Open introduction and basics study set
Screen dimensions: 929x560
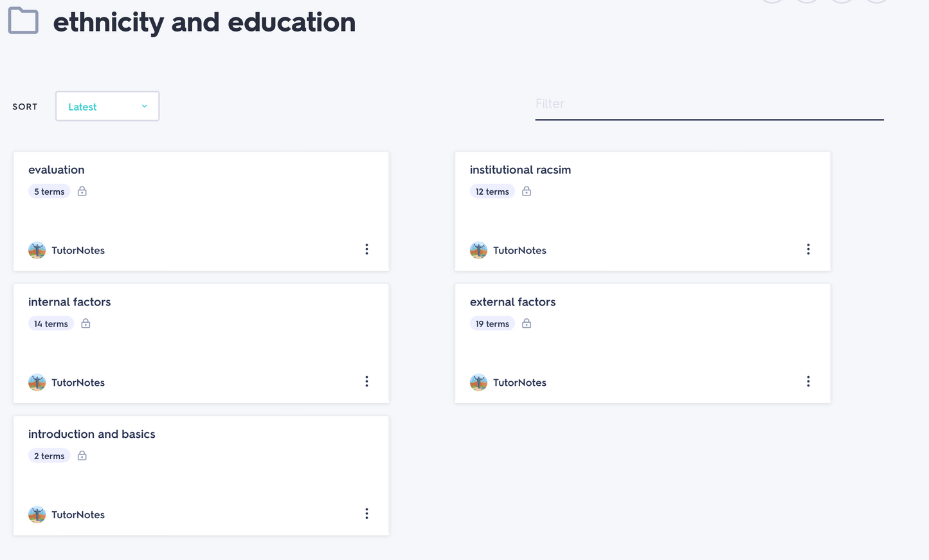(x=92, y=434)
